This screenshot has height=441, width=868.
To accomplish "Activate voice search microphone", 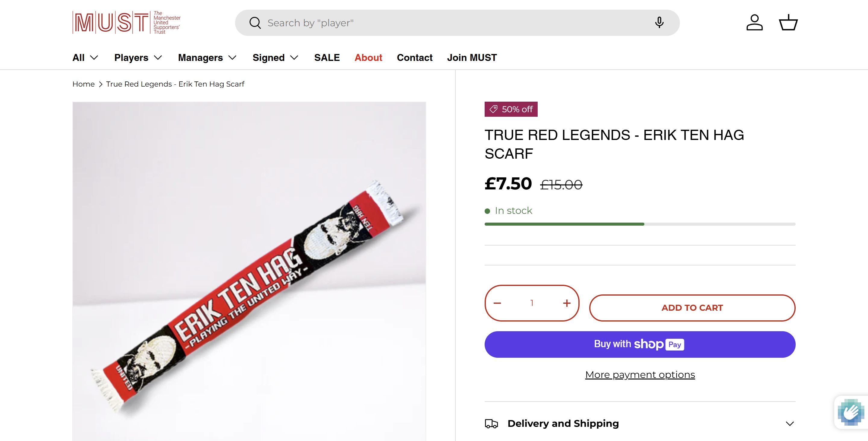I will click(x=659, y=23).
